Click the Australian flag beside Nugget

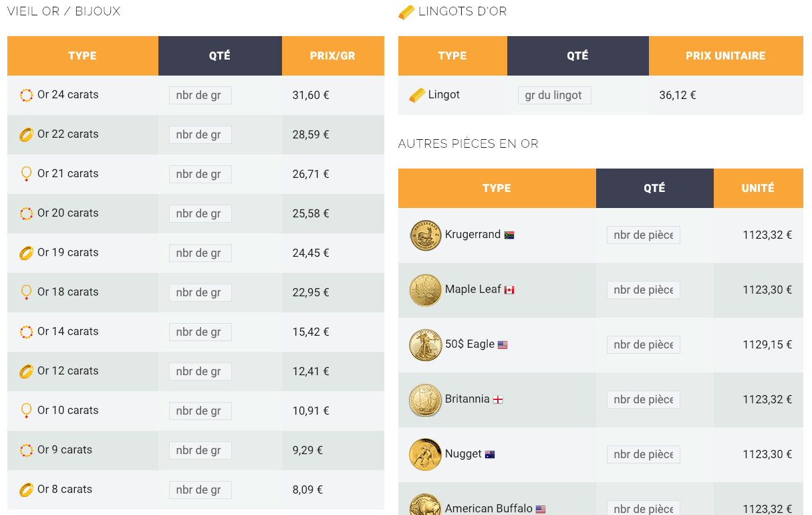click(490, 455)
